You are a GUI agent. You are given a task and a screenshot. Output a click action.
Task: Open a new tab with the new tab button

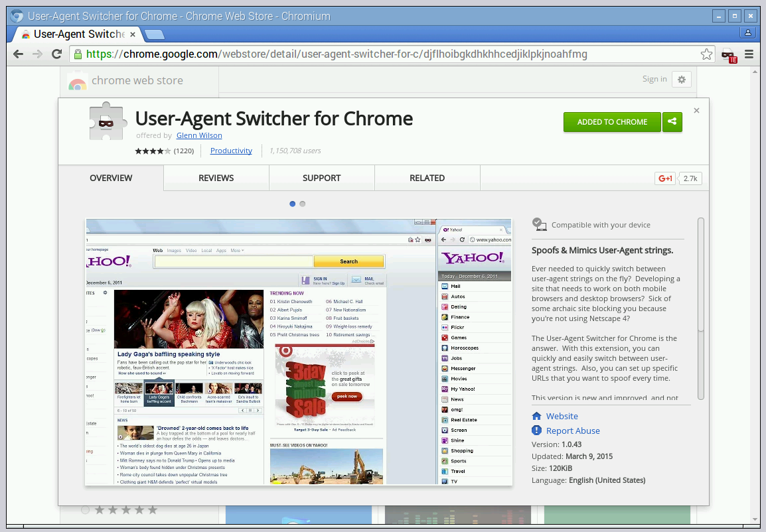coord(155,34)
